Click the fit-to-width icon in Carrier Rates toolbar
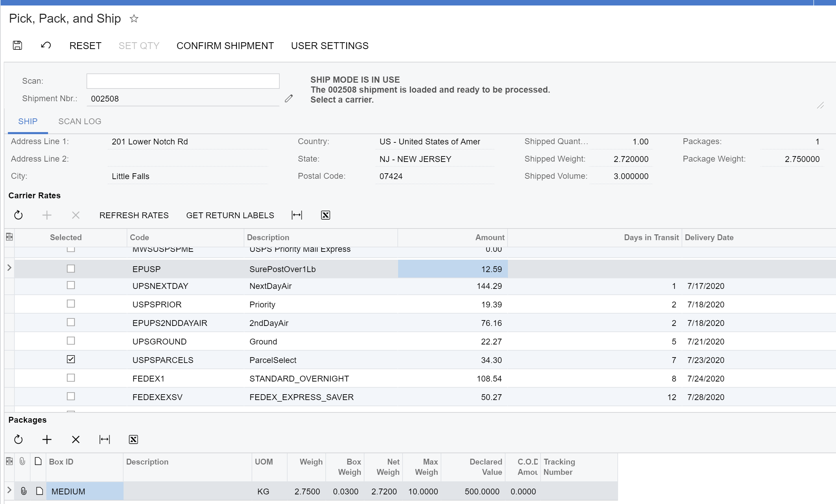 (296, 215)
